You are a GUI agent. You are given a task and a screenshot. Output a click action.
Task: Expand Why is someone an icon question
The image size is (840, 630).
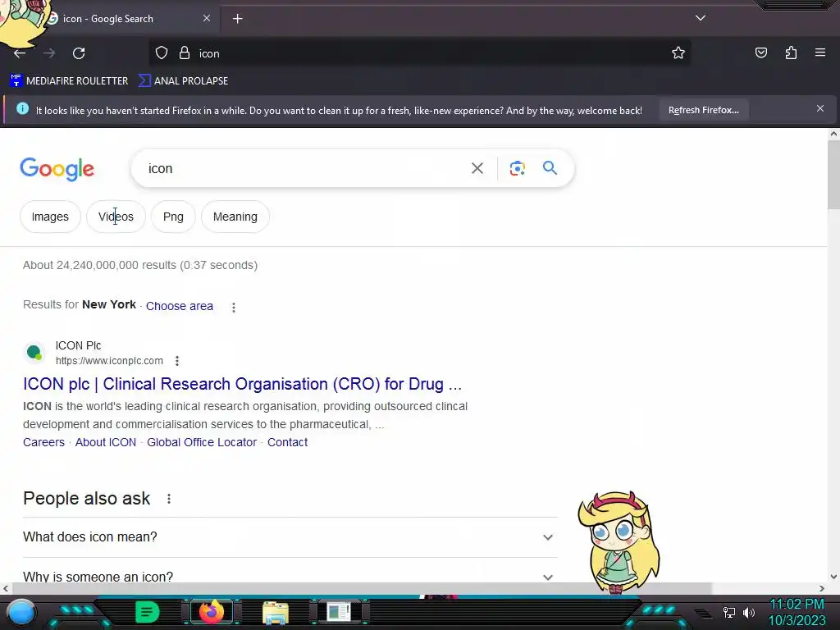[x=290, y=577]
